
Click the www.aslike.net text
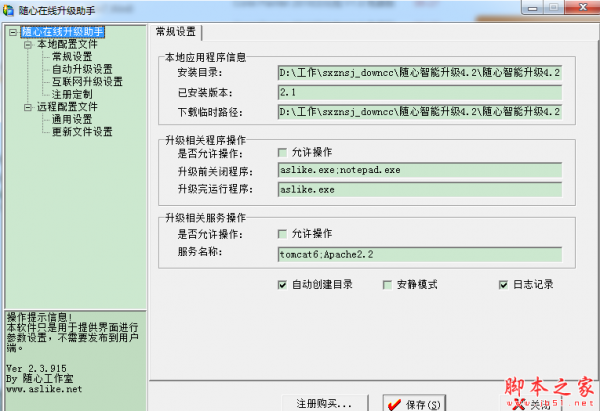[x=44, y=389]
